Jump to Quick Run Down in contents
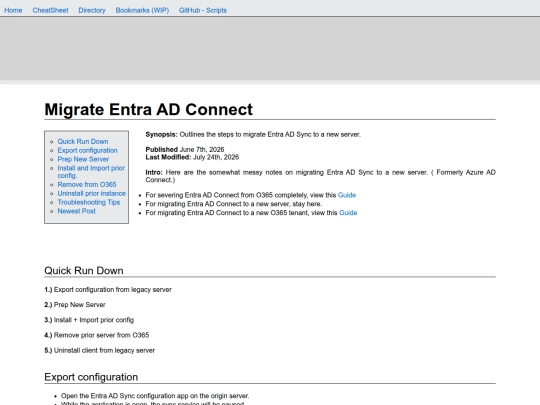540x405 pixels. click(x=83, y=142)
